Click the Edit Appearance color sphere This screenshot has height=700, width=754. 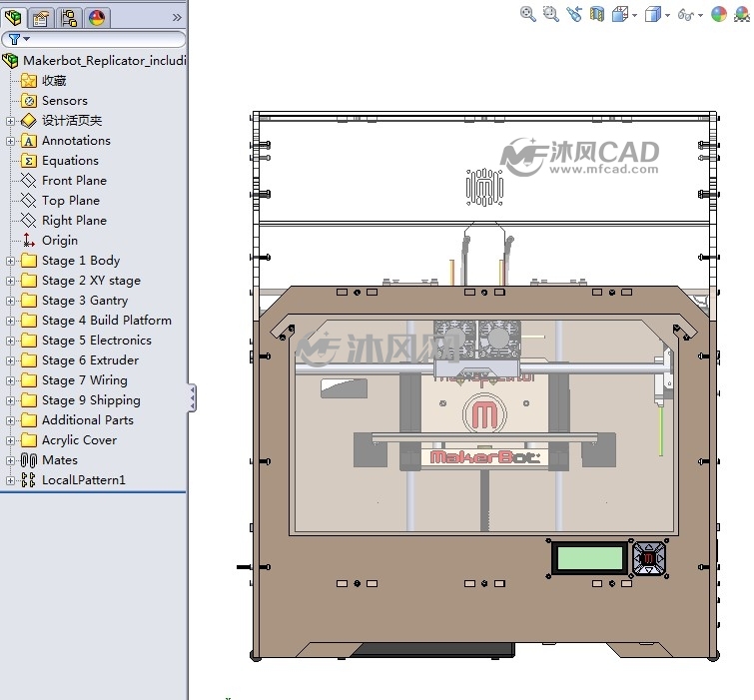(718, 14)
